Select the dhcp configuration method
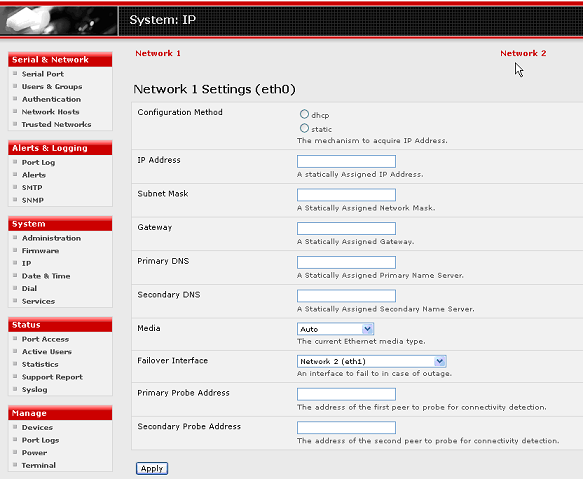The image size is (583, 479). [304, 114]
